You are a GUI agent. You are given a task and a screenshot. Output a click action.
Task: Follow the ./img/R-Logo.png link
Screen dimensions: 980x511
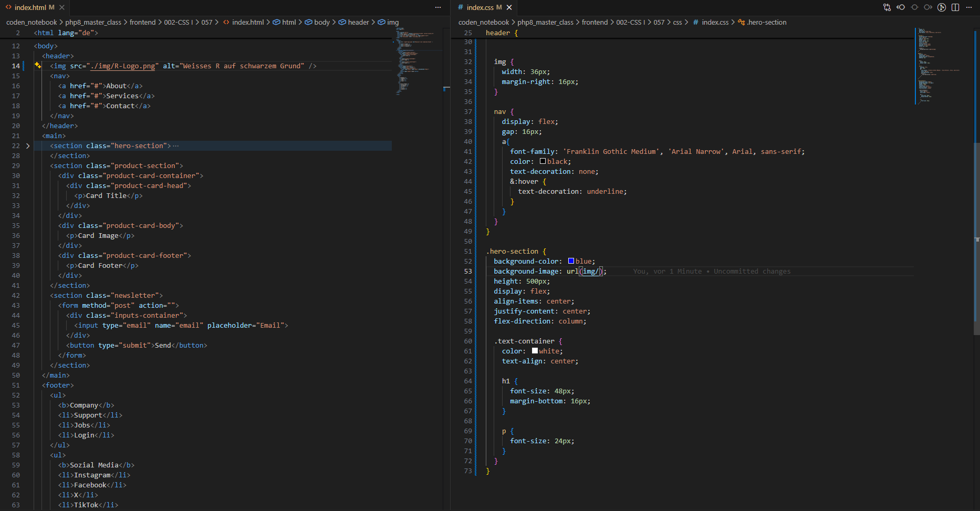point(123,66)
